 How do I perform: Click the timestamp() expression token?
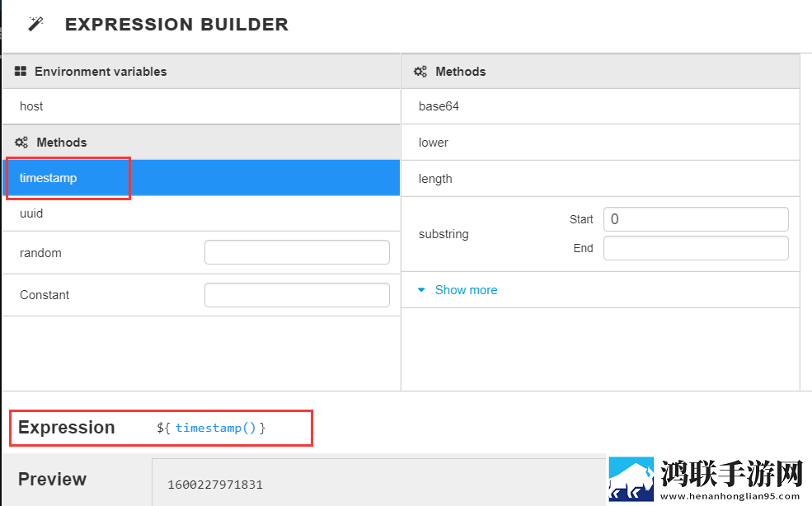click(x=215, y=428)
